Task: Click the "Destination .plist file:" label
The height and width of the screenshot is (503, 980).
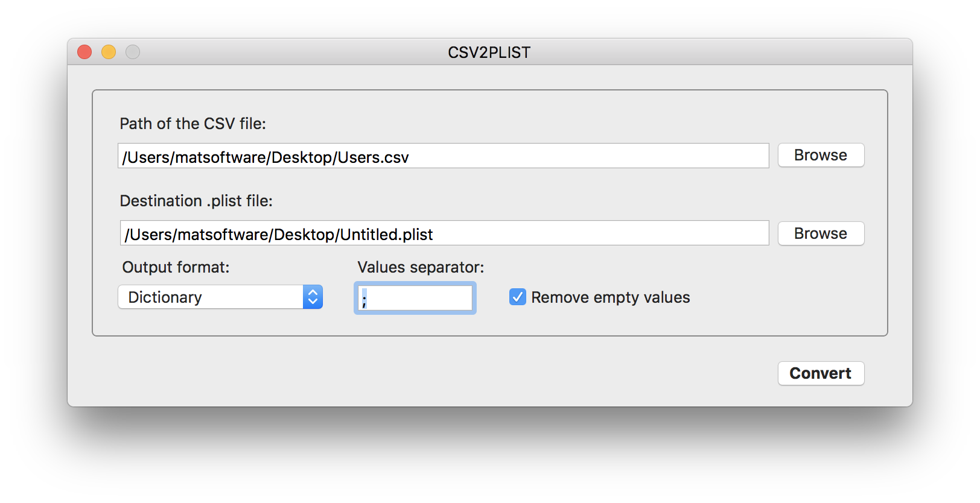Action: pos(196,201)
